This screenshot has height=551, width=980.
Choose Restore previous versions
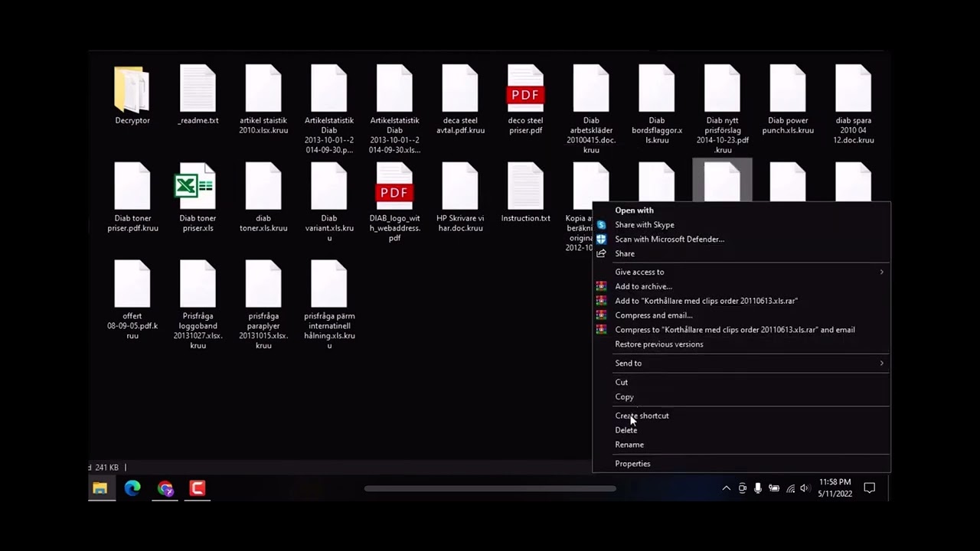[740, 344]
